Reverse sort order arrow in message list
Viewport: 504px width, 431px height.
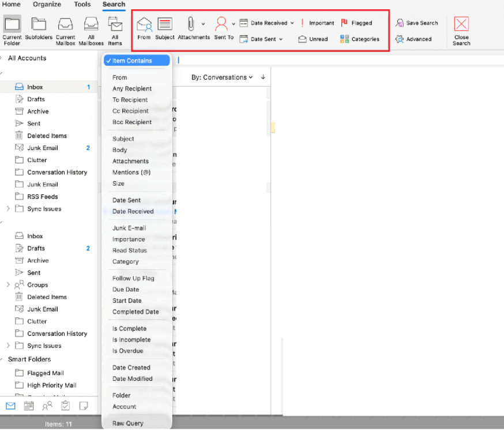coord(263,77)
